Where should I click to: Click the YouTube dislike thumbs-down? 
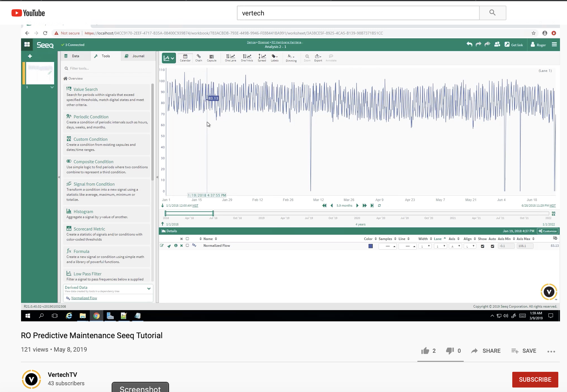click(x=450, y=351)
